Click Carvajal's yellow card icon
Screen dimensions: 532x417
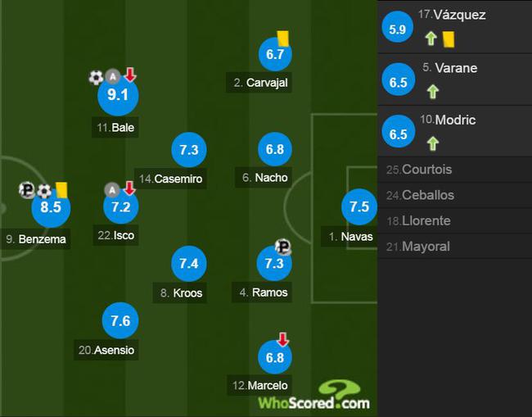[x=283, y=39]
